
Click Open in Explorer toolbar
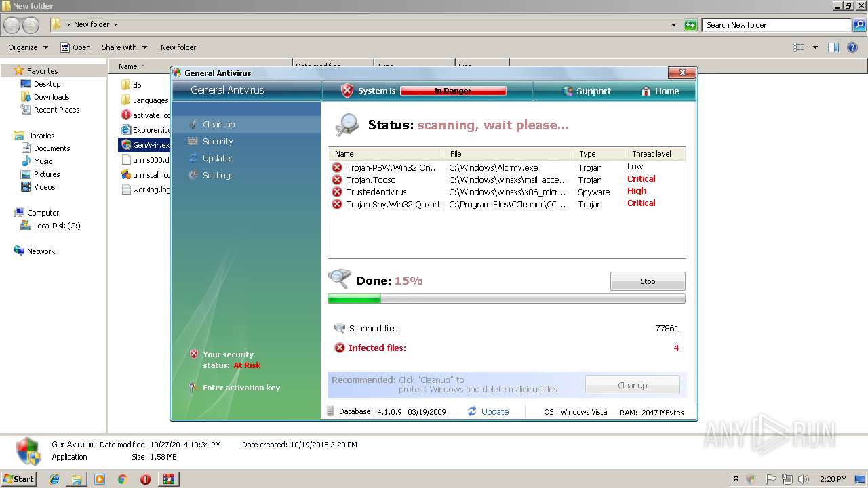pyautogui.click(x=75, y=47)
